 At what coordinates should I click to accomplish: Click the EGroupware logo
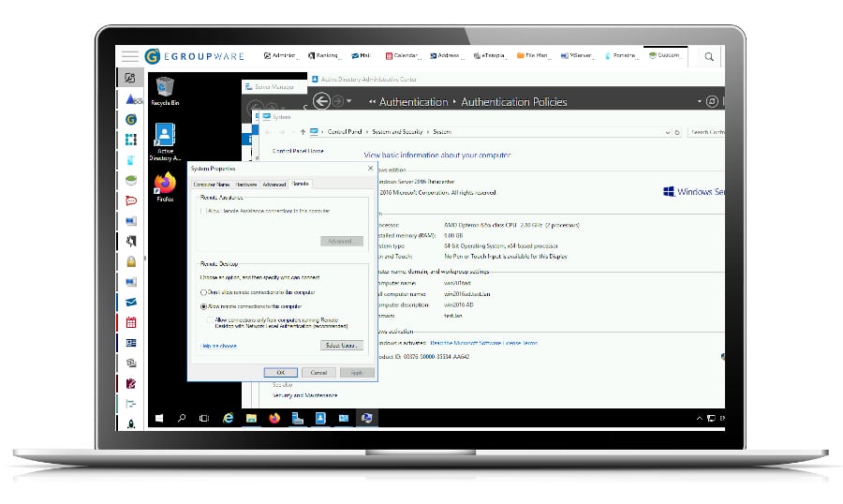click(x=195, y=56)
